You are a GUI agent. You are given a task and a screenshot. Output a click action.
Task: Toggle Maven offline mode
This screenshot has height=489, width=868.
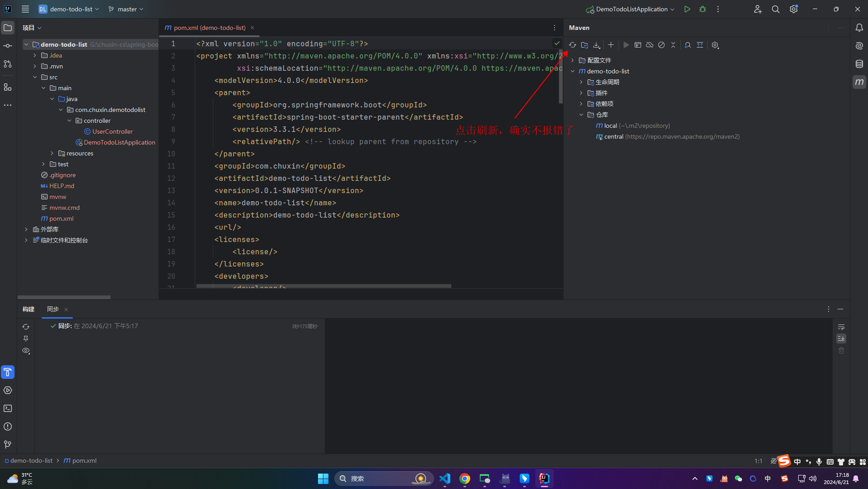click(x=650, y=45)
